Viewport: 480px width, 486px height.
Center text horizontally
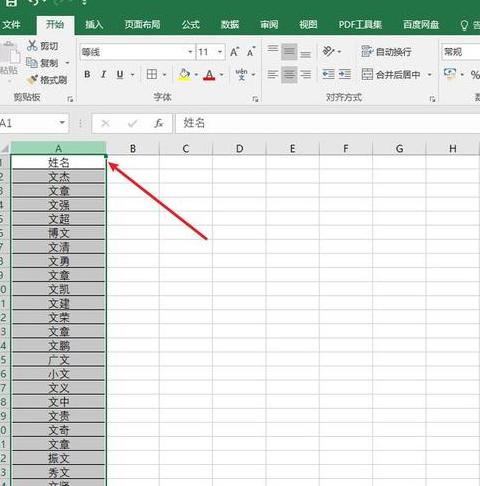[289, 74]
